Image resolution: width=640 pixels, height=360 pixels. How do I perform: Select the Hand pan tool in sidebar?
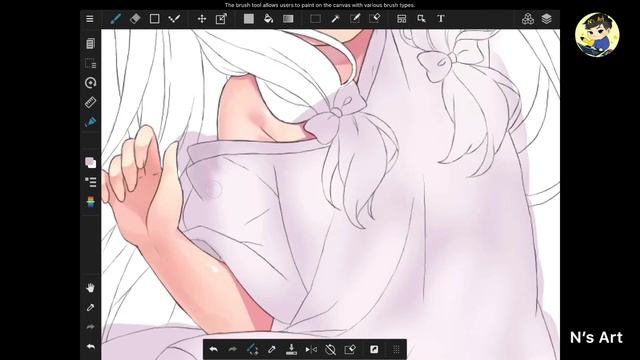coord(91,287)
